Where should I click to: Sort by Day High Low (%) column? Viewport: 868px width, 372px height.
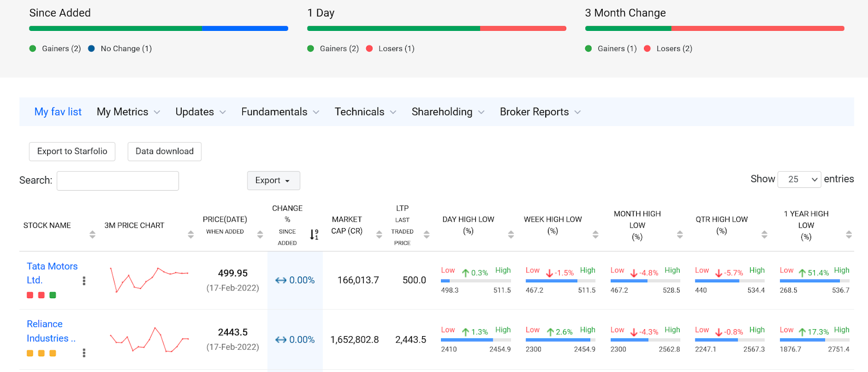click(x=511, y=235)
